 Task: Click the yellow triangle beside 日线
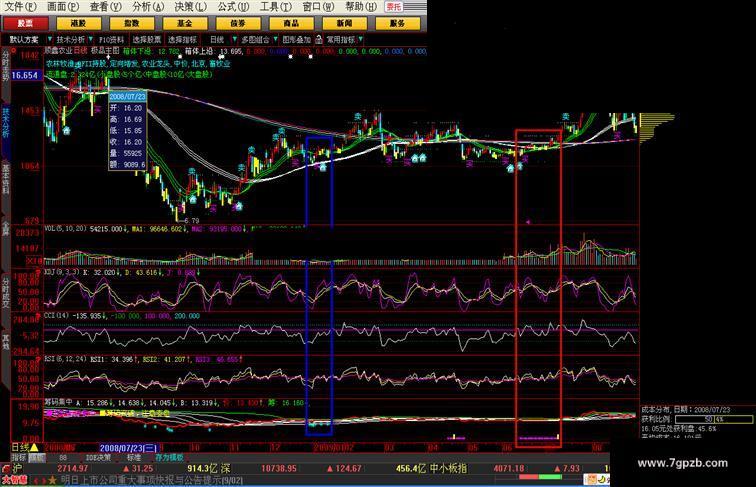(35, 448)
